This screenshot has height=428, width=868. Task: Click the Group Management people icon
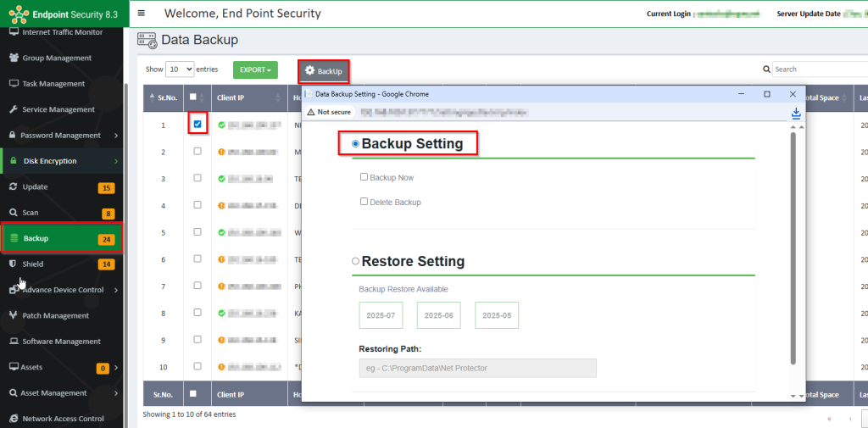tap(14, 58)
